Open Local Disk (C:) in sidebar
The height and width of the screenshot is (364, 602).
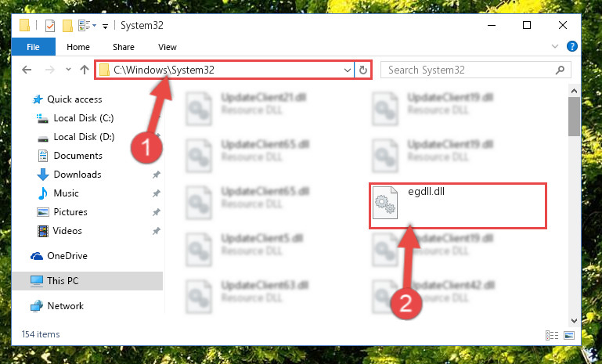tap(84, 118)
